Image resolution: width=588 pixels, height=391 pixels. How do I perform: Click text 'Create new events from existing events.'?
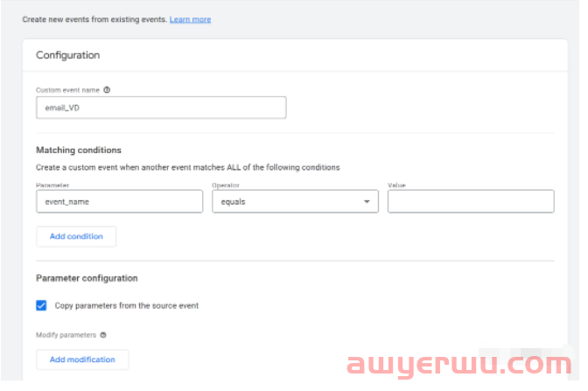pyautogui.click(x=94, y=19)
